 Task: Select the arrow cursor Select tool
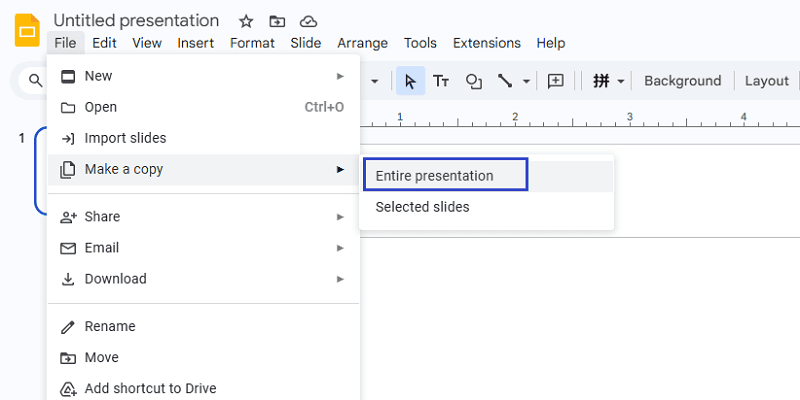pos(409,81)
